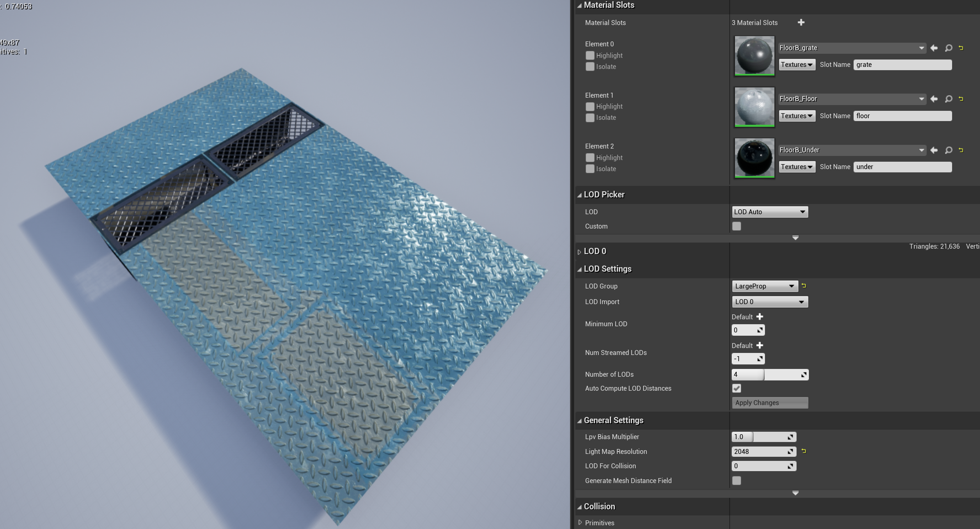Reset LOD Group to default value
Viewport: 980px width, 529px height.
[x=804, y=286]
